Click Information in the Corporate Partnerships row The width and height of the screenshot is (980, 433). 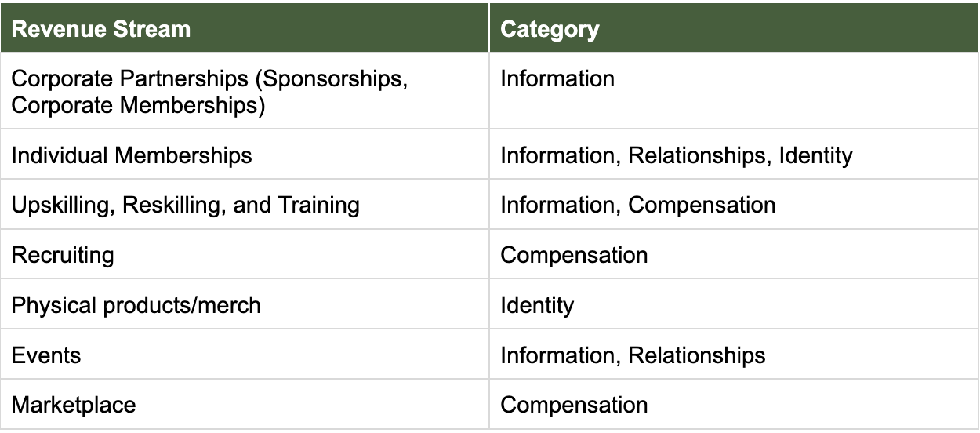coord(557,79)
